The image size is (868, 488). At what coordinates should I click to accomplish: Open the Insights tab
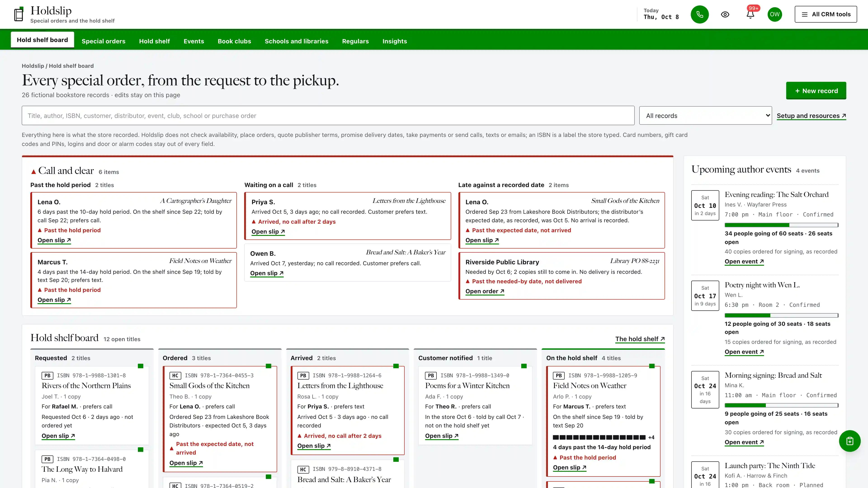click(395, 41)
